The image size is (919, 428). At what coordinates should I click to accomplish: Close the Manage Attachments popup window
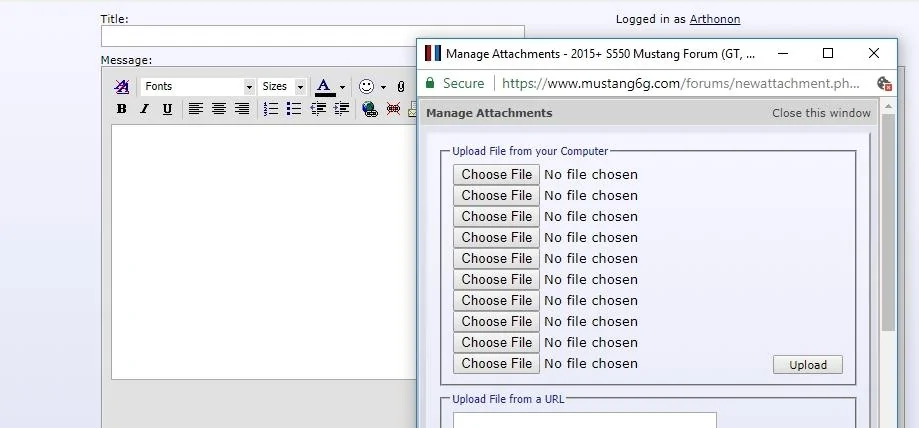coord(873,53)
